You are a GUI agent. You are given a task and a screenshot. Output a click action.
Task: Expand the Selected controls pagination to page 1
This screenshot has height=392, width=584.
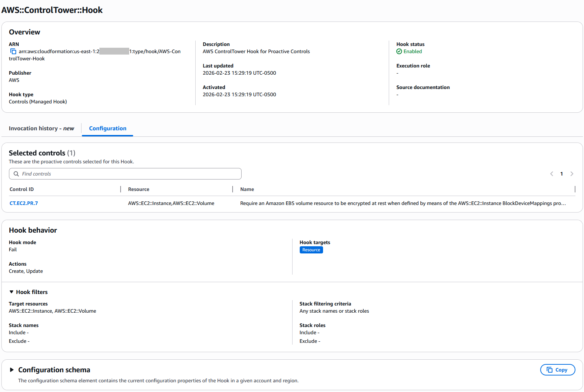pyautogui.click(x=561, y=174)
